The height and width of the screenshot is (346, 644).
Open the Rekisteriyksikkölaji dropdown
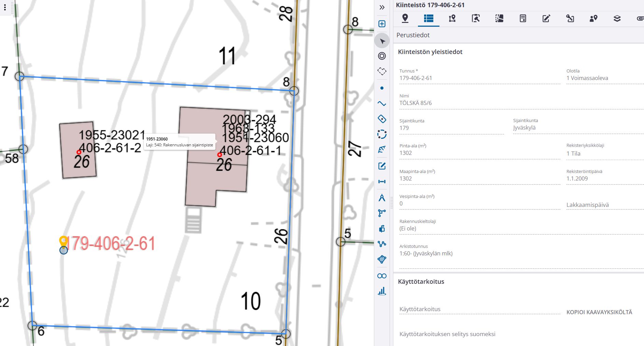(605, 154)
